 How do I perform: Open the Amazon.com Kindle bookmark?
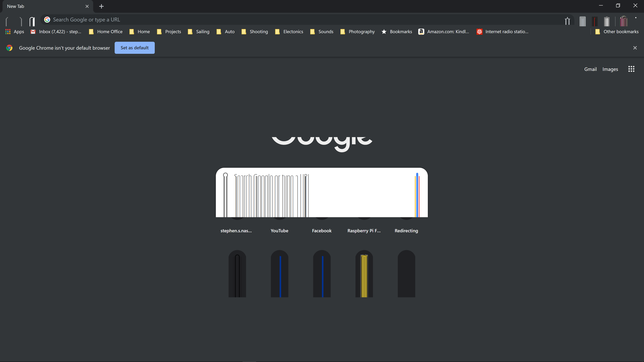[444, 32]
